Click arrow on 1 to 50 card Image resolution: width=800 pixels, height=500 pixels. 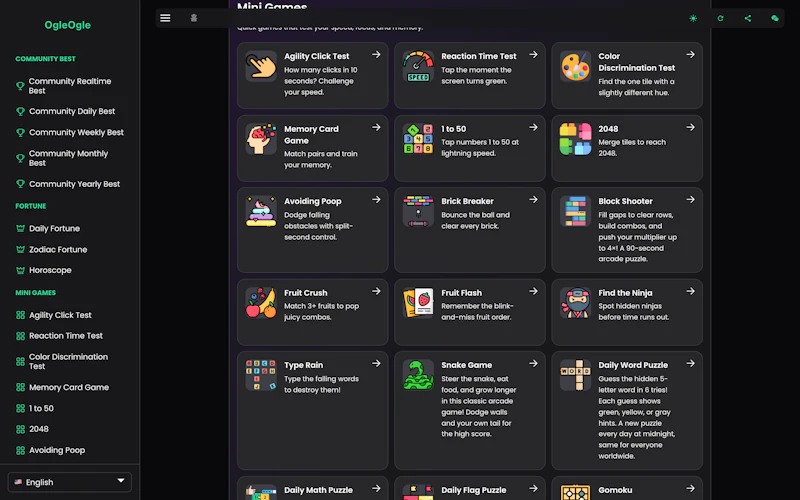[x=533, y=127]
